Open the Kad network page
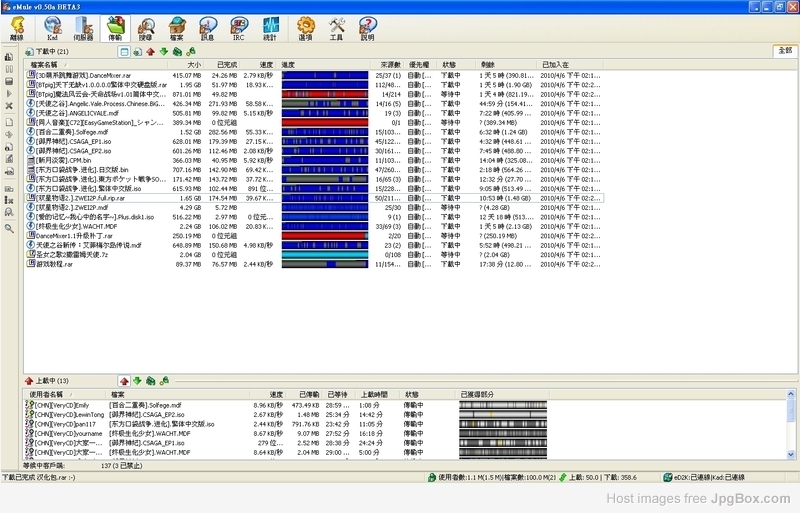Screen dimensions: 800x513 [x=53, y=28]
